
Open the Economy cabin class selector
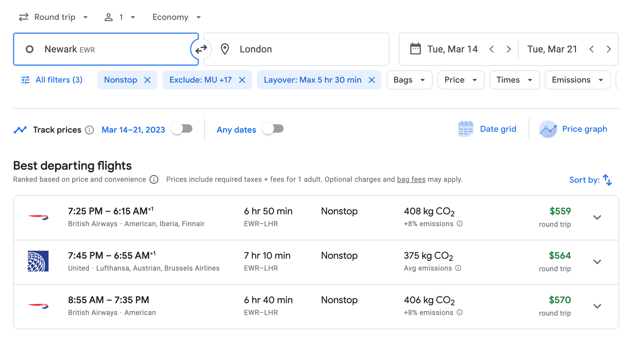point(176,17)
